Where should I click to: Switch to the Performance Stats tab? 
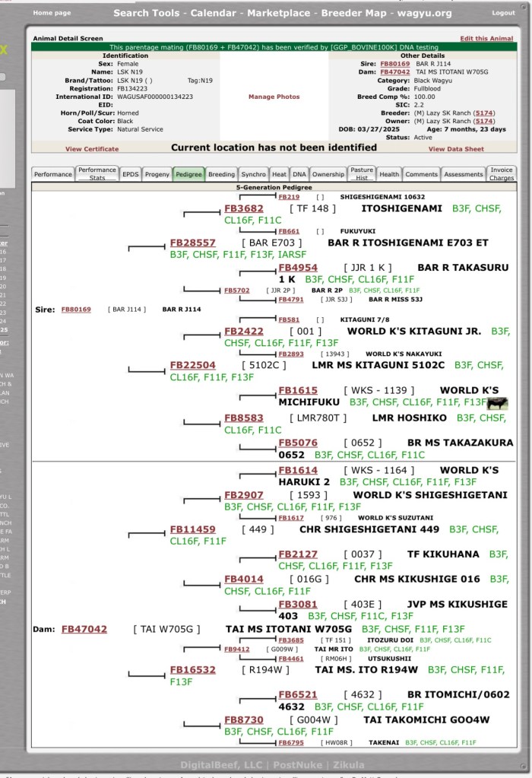point(97,174)
